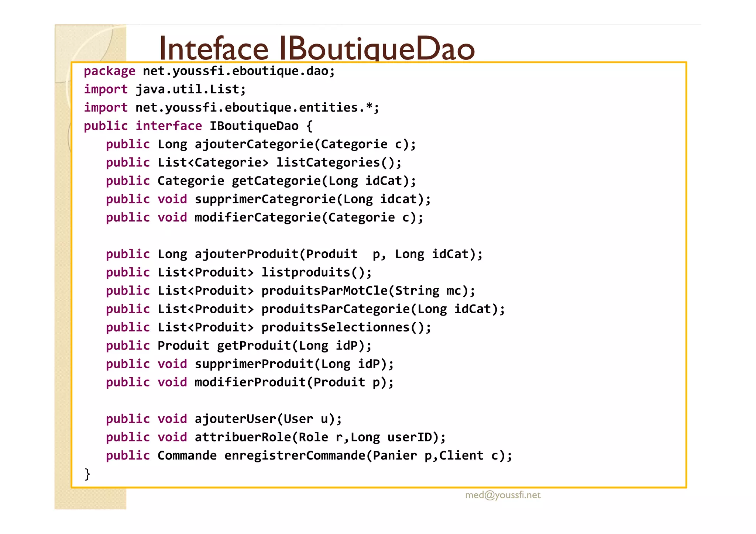
Task: Click the 'import java.util.List;' line
Action: coord(165,89)
